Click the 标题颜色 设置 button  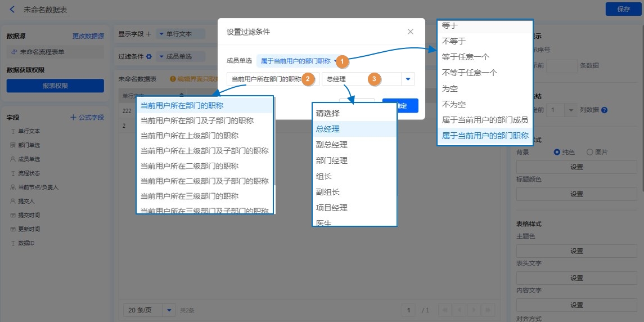pyautogui.click(x=577, y=194)
